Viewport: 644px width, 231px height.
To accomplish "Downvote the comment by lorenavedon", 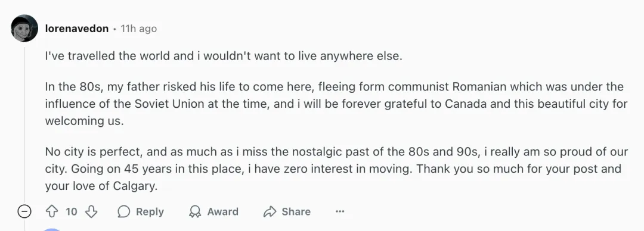I will (x=91, y=212).
